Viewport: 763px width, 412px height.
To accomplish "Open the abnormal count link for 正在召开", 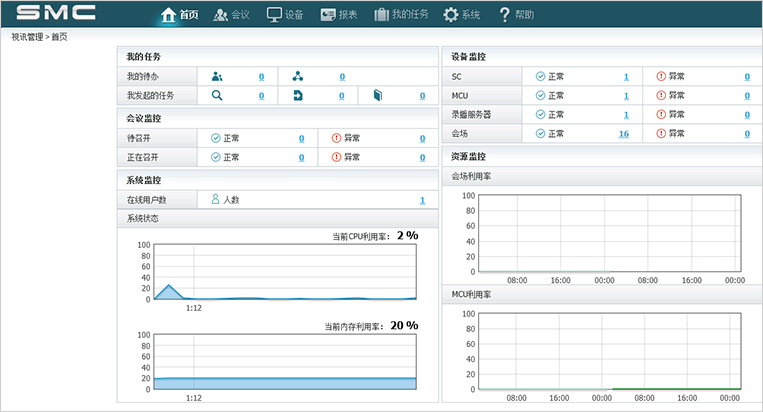I will point(422,158).
